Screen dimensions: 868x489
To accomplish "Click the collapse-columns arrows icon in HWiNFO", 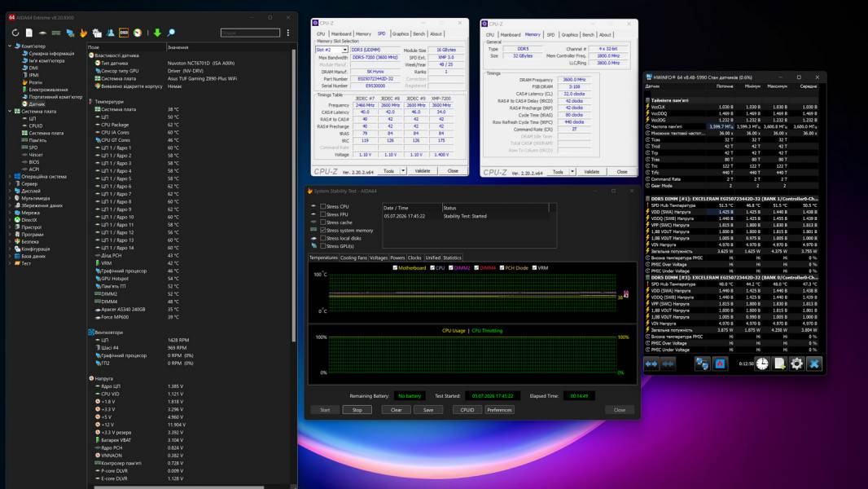I will click(669, 363).
